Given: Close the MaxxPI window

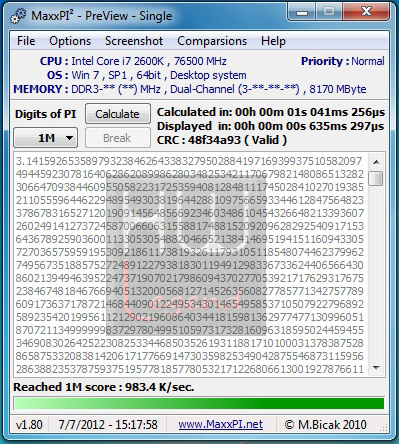Looking at the screenshot, I should coord(366,13).
